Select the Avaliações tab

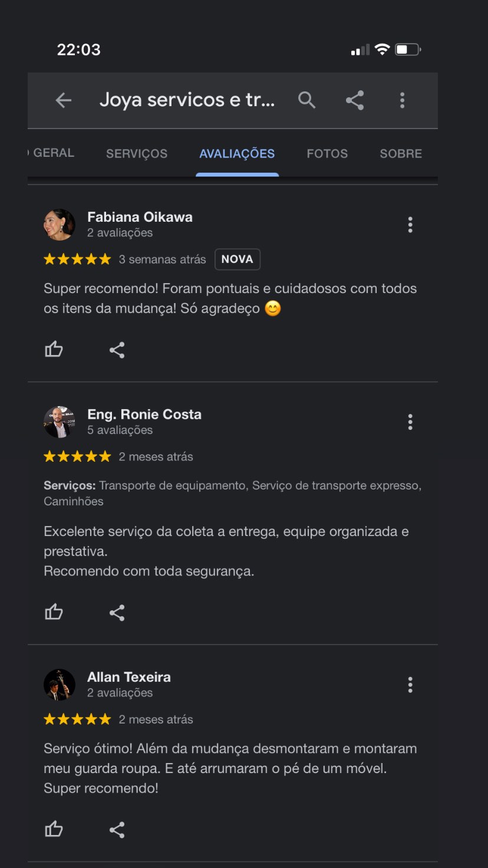click(x=237, y=154)
